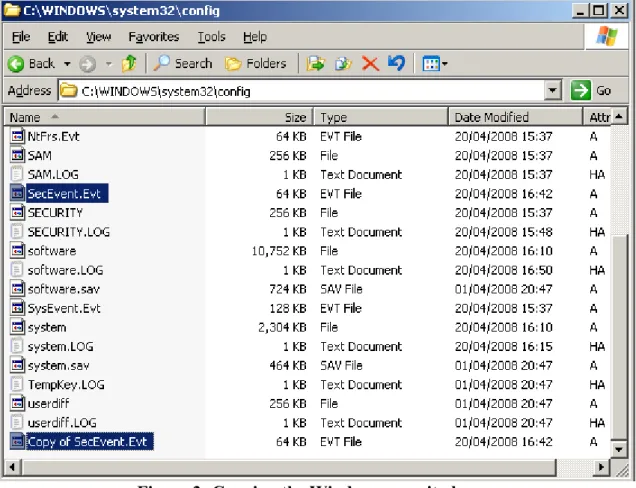Click the '2,304 KB' size value

282,327
